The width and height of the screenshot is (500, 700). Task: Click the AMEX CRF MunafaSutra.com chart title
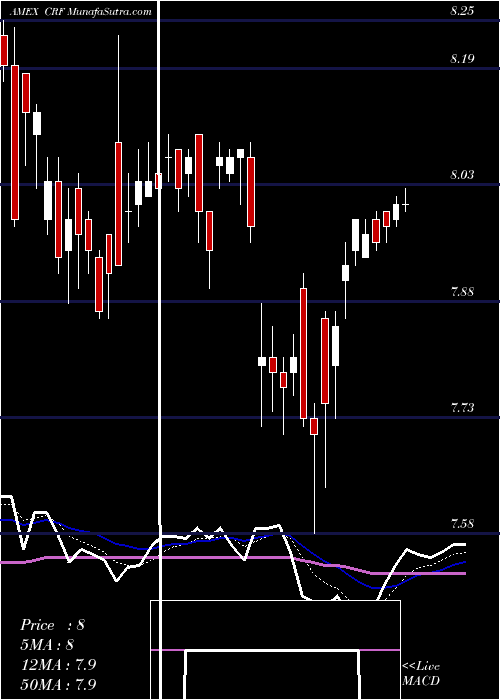(x=80, y=12)
